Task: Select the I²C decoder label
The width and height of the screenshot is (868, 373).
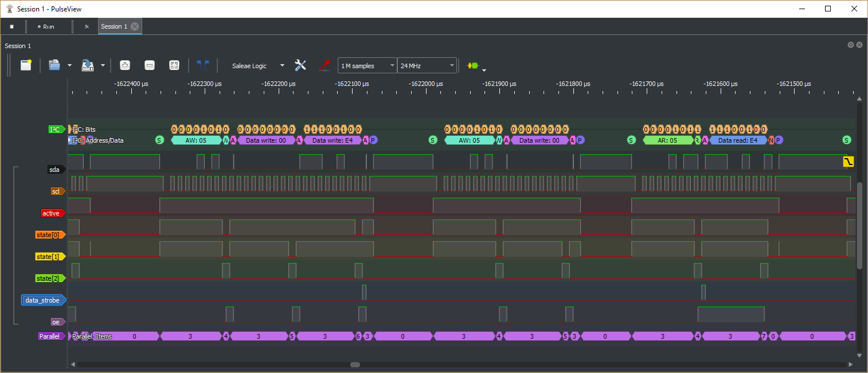Action: click(57, 129)
